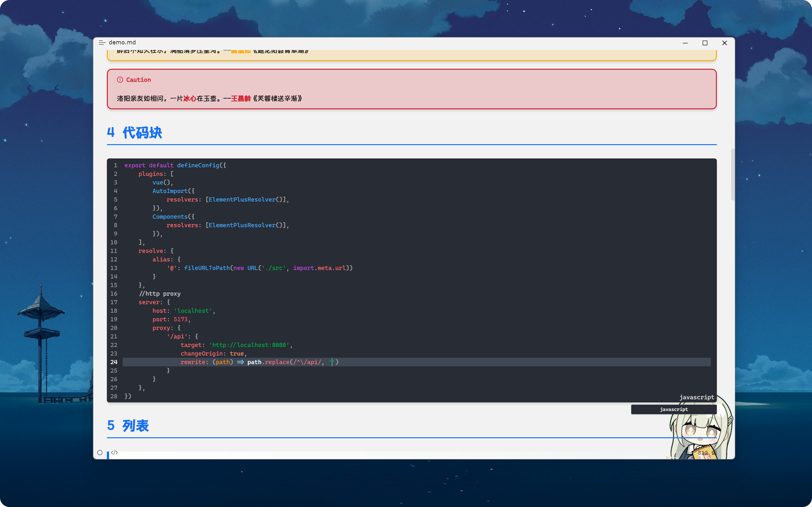Open the hamburger menu in title bar
This screenshot has width=812, height=507.
[x=102, y=42]
